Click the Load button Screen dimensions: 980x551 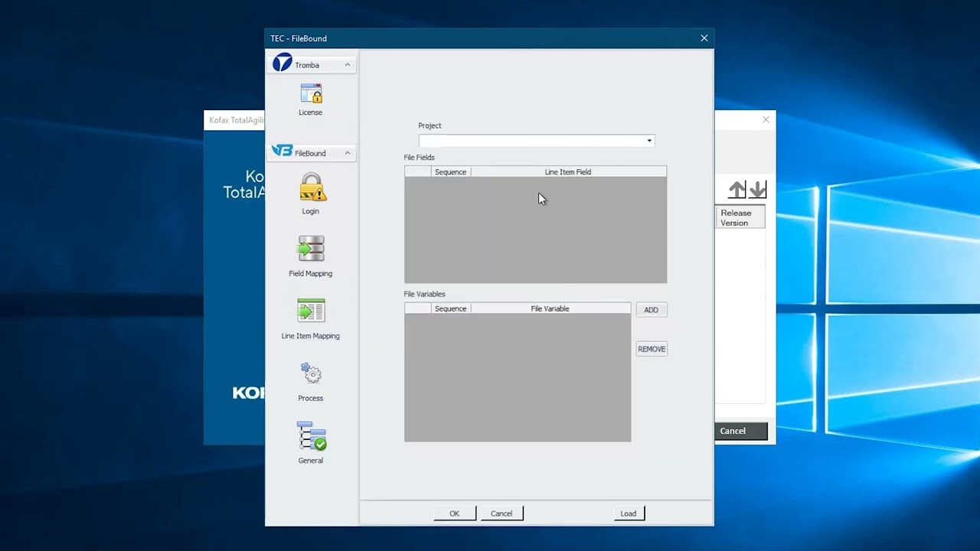[x=629, y=514]
